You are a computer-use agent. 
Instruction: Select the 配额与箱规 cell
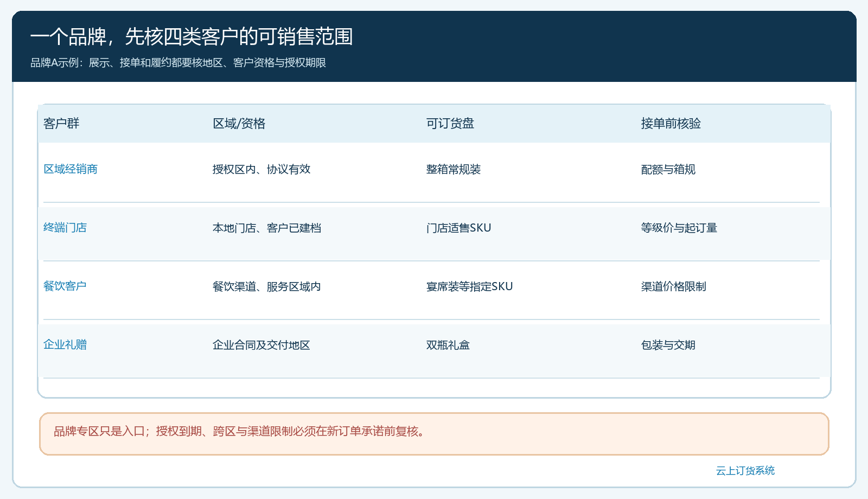point(668,169)
